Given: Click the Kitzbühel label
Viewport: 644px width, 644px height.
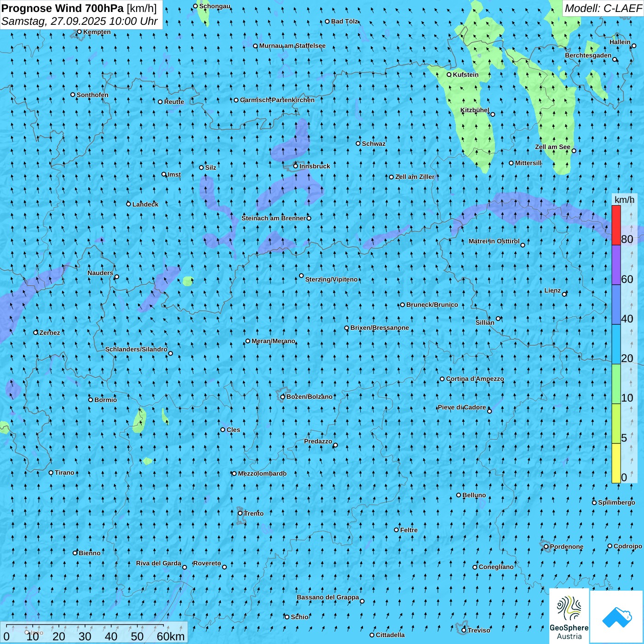Looking at the screenshot, I should click(x=475, y=110).
